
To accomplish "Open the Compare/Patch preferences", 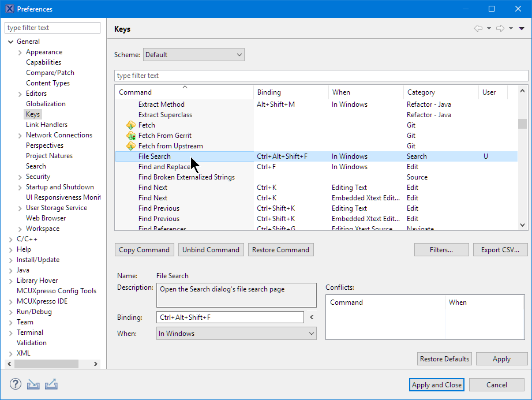I will tap(50, 73).
